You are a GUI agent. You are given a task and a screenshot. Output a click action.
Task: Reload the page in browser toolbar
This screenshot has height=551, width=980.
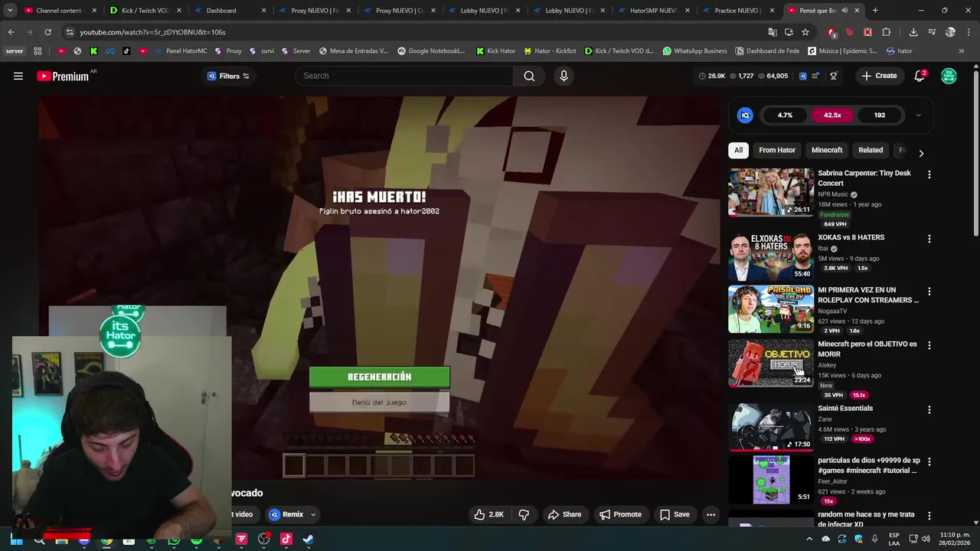click(47, 32)
